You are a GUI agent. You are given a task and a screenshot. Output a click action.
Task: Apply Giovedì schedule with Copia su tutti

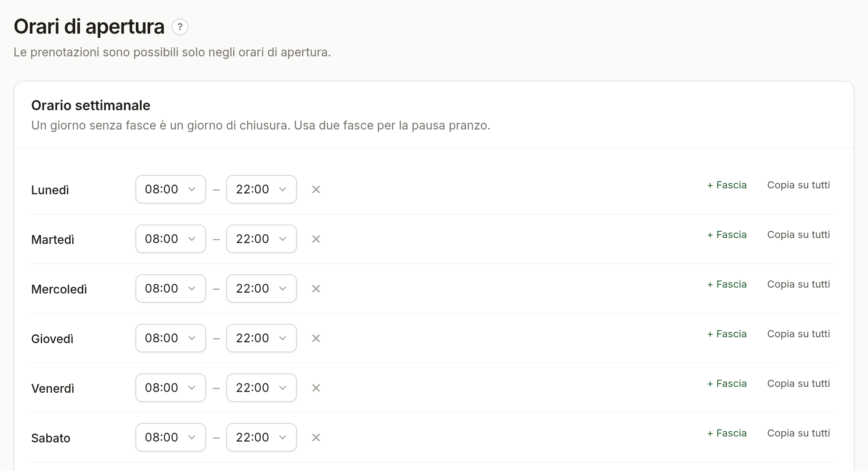[x=799, y=334]
